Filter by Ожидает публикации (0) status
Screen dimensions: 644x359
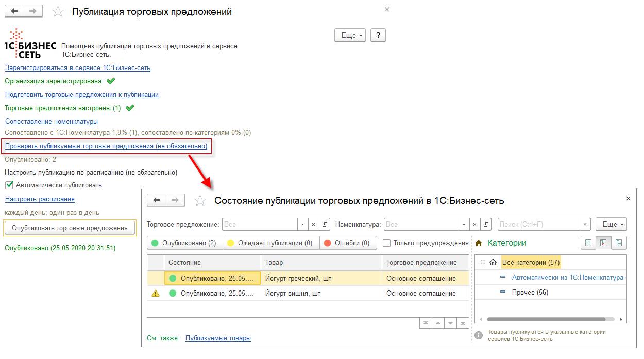coord(271,243)
